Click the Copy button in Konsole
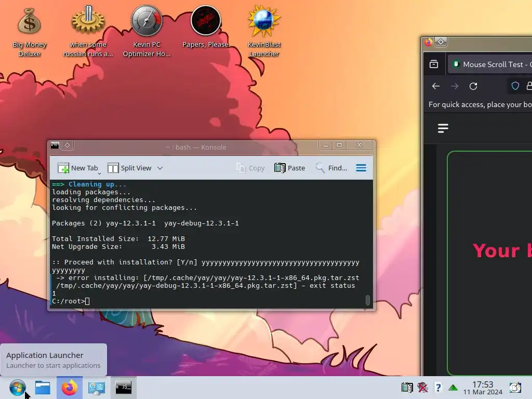Screen dimensions: 532x399 [250, 168]
